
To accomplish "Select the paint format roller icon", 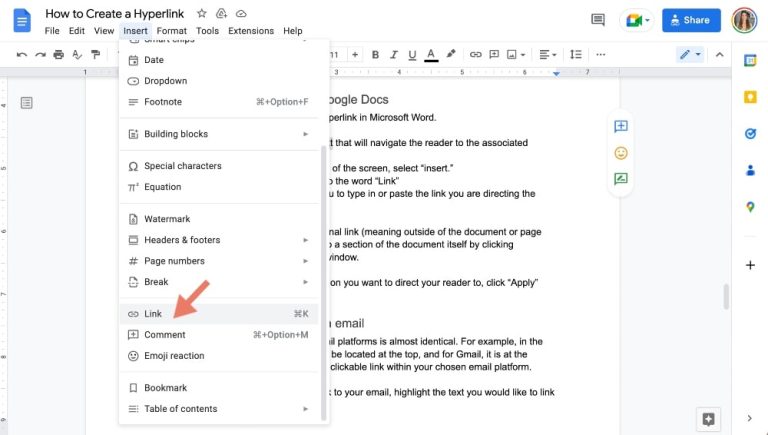I will tap(96, 54).
